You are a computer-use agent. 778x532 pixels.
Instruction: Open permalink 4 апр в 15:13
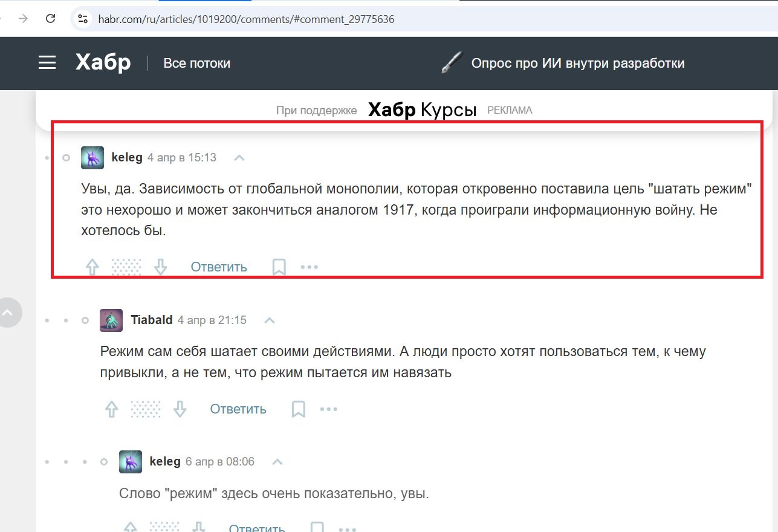[182, 158]
